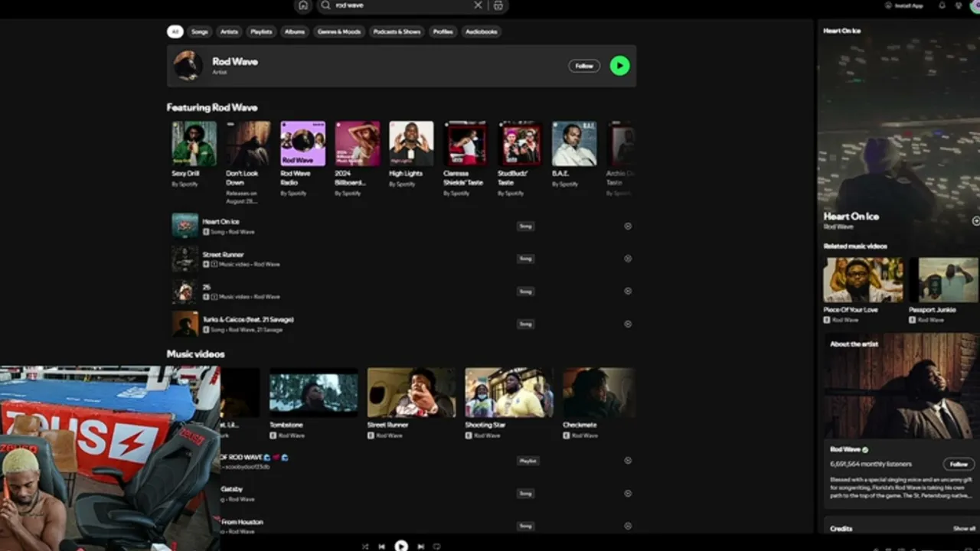980x551 pixels.
Task: Open the Sexy Drill playlist cover
Action: (x=194, y=144)
